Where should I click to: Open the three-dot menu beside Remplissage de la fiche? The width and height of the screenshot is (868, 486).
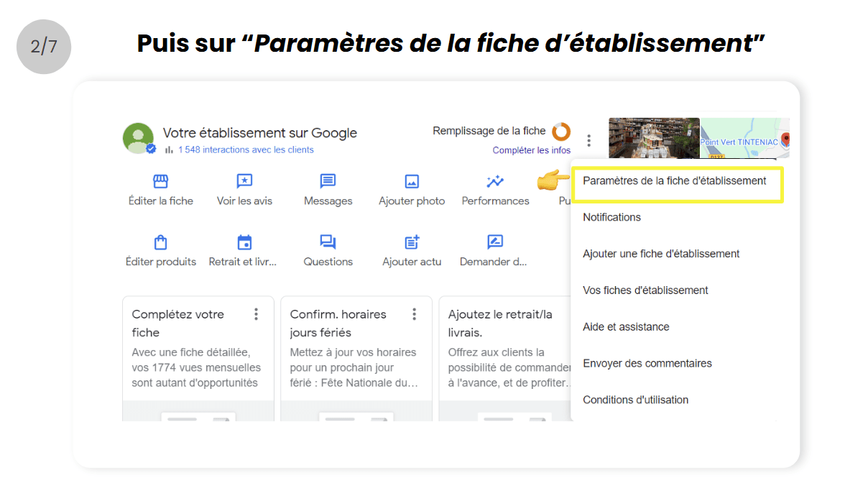tap(589, 140)
